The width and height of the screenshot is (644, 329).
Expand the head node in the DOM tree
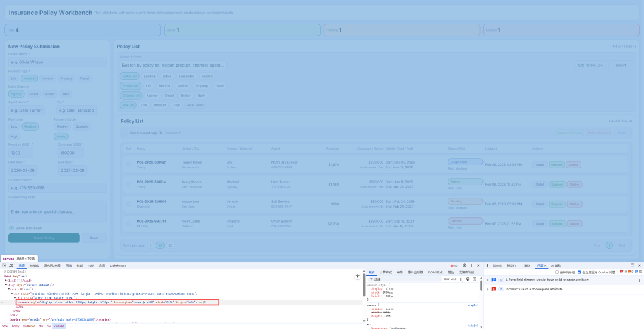pyautogui.click(x=6, y=281)
